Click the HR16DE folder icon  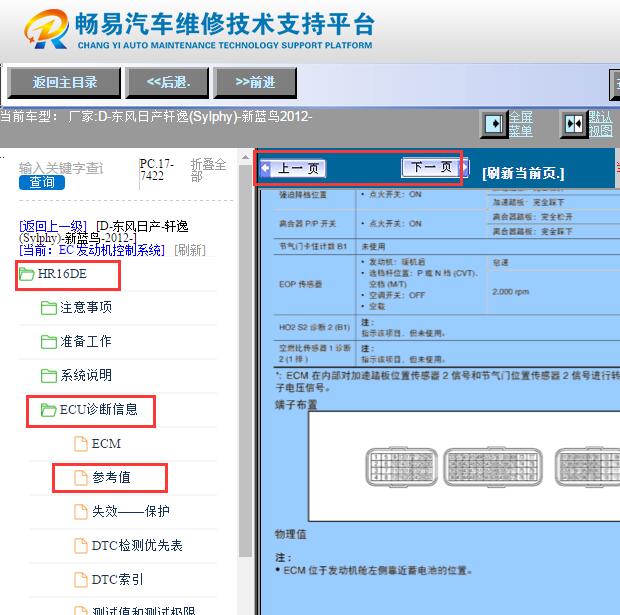click(x=27, y=274)
